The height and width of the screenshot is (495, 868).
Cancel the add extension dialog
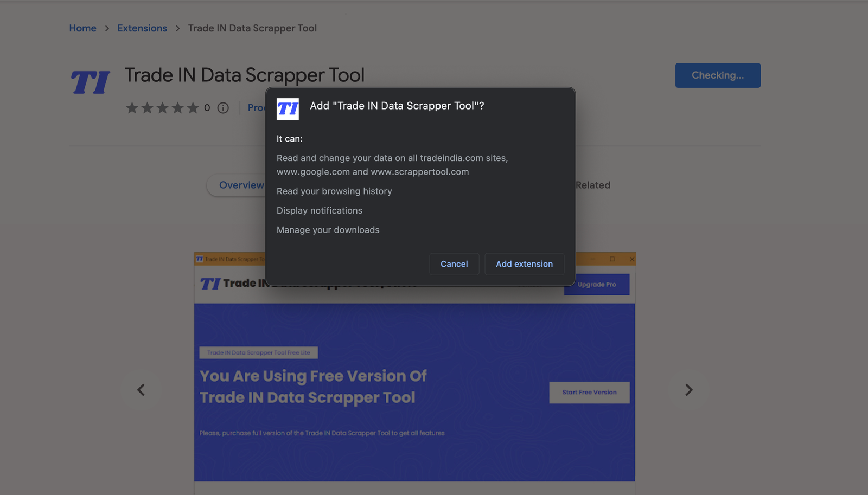[x=454, y=264]
